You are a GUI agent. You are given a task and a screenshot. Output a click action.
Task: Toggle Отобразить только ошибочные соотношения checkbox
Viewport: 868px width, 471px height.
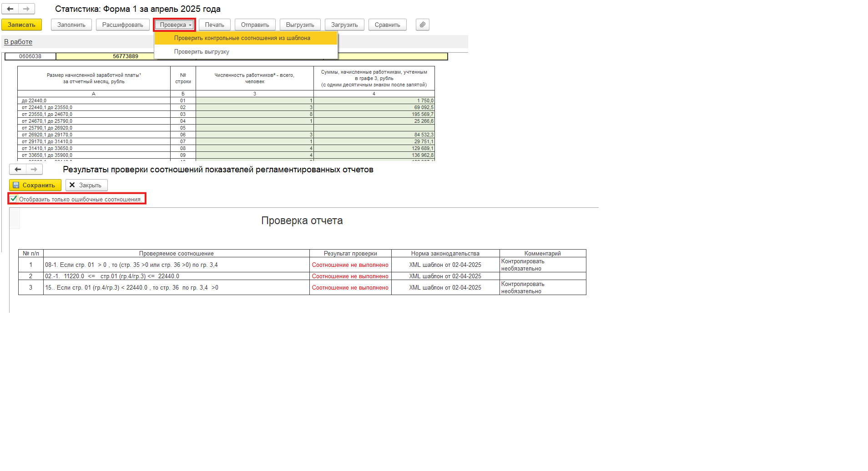coord(14,199)
